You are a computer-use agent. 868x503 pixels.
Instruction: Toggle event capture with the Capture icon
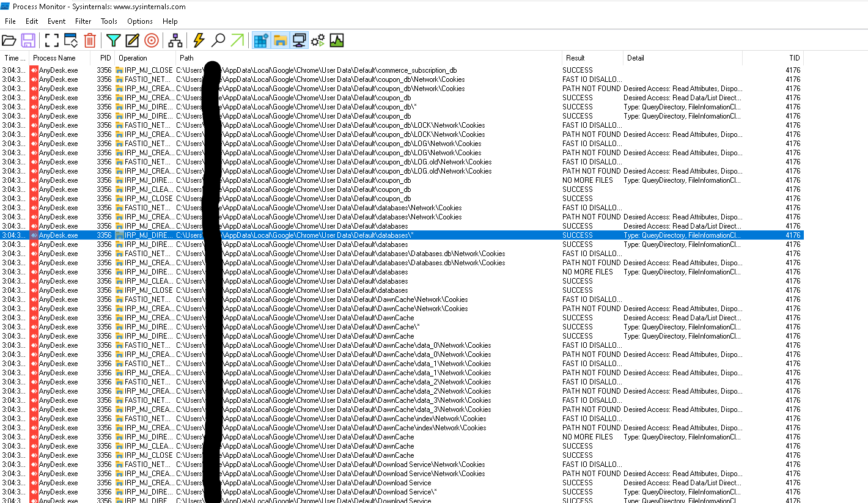pos(52,41)
